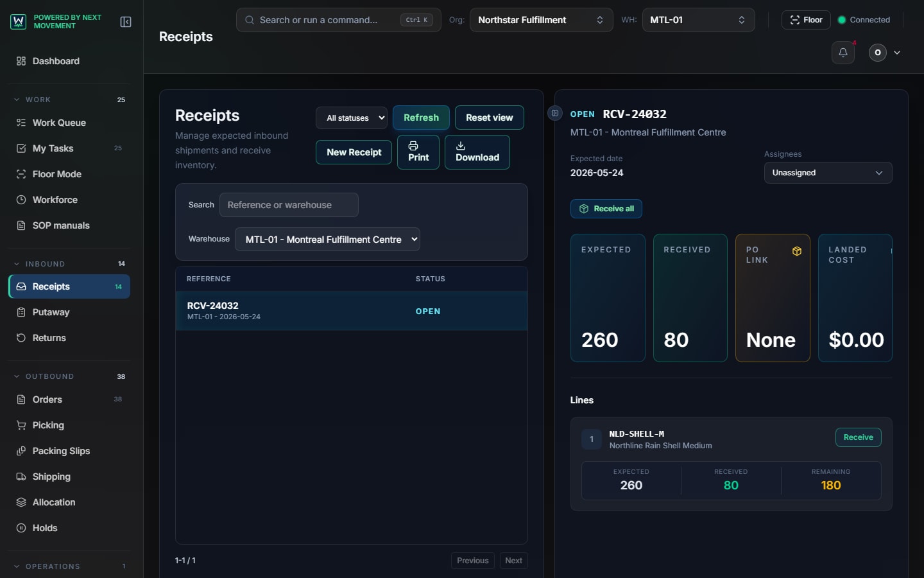Open Dashboard from its grid icon
This screenshot has height=578, width=924.
coord(21,61)
